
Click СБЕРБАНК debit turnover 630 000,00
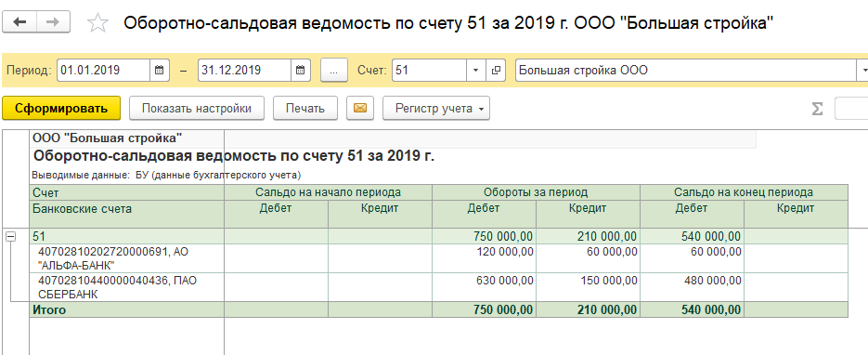tap(484, 287)
